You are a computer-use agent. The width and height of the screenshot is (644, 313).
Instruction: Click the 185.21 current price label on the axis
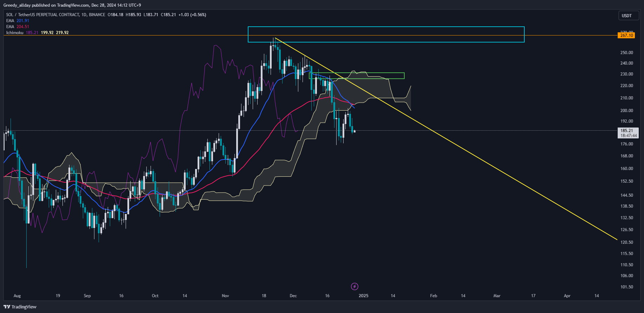(626, 131)
